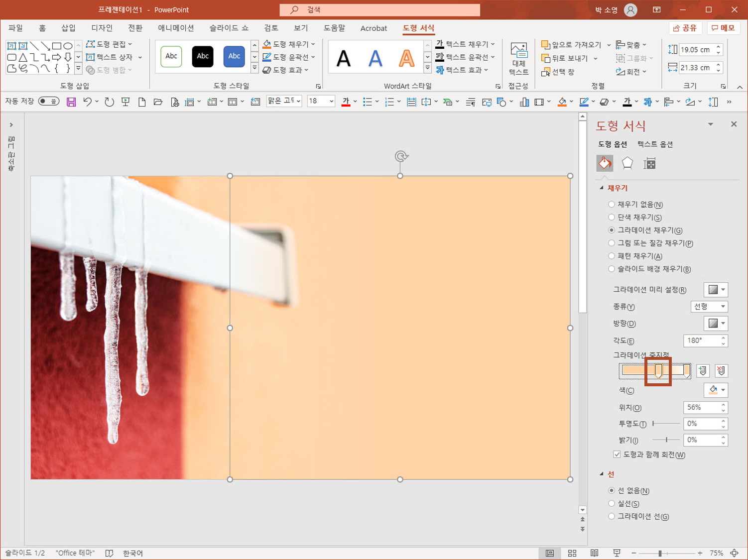Viewport: 748px width, 560px height.
Task: Open the 종류 선형 type dropdown
Action: pos(709,307)
